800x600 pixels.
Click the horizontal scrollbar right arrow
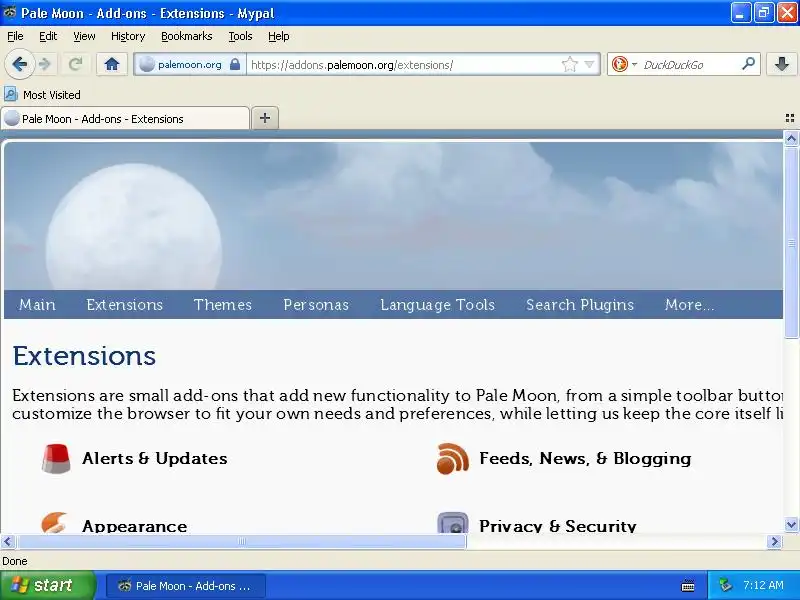(x=774, y=541)
